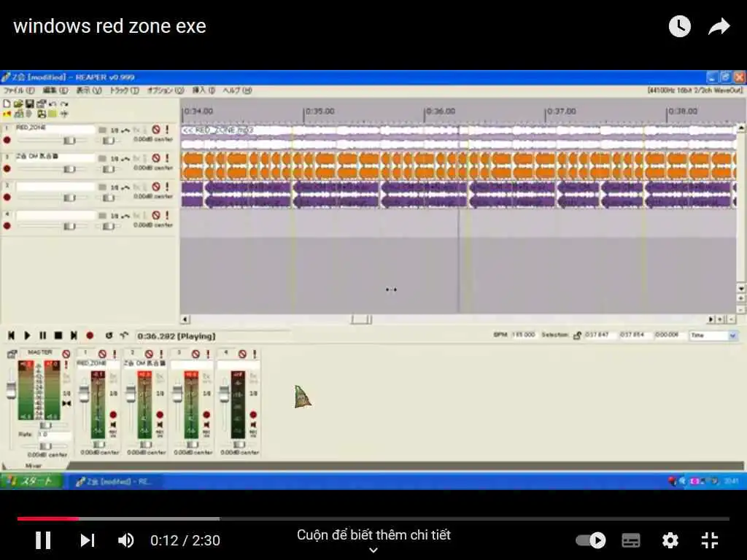Open the 表示 (V) menu
The height and width of the screenshot is (560, 747).
pyautogui.click(x=88, y=90)
